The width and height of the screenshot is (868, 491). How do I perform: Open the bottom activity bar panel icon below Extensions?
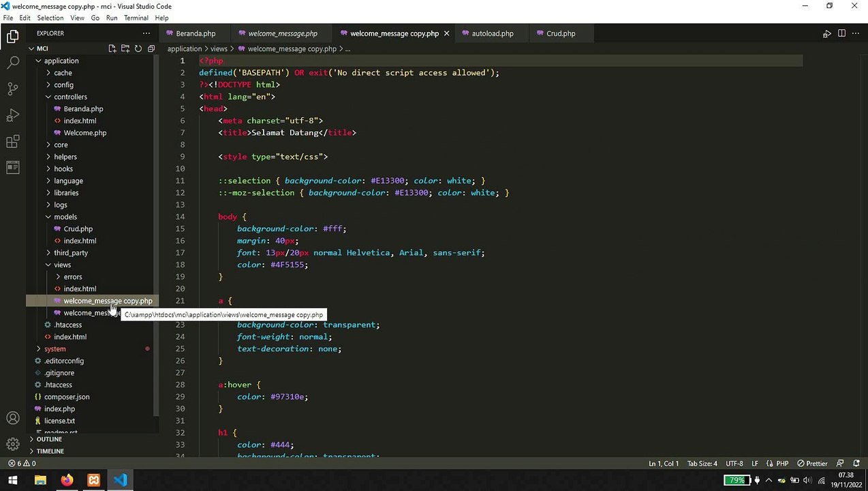(x=12, y=167)
